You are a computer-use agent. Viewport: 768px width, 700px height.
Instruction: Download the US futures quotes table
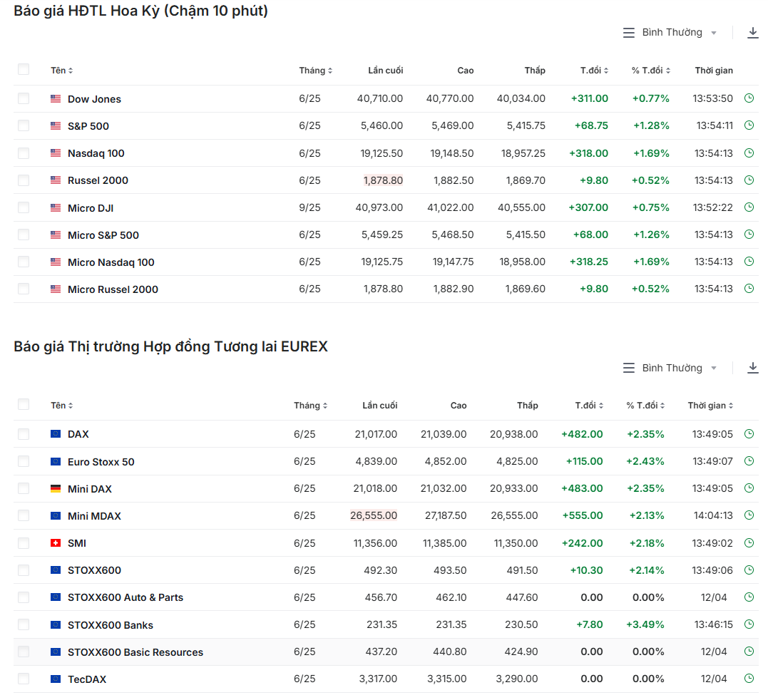click(x=753, y=33)
